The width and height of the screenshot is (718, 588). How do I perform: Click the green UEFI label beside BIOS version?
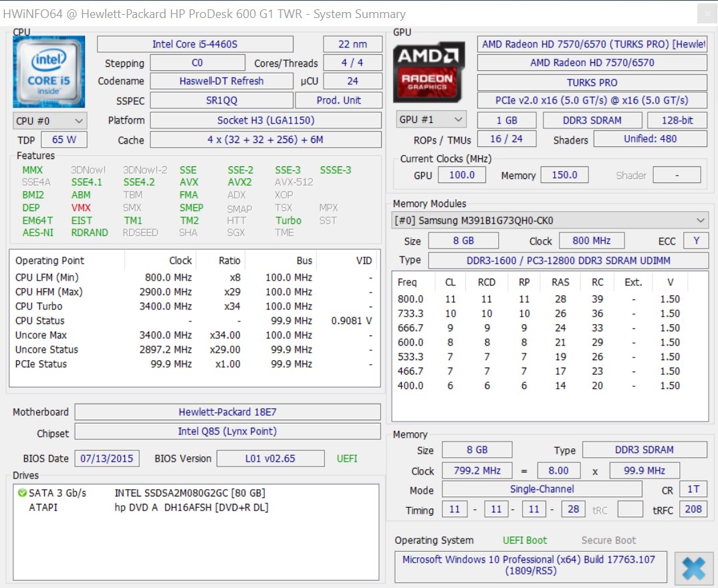347,458
